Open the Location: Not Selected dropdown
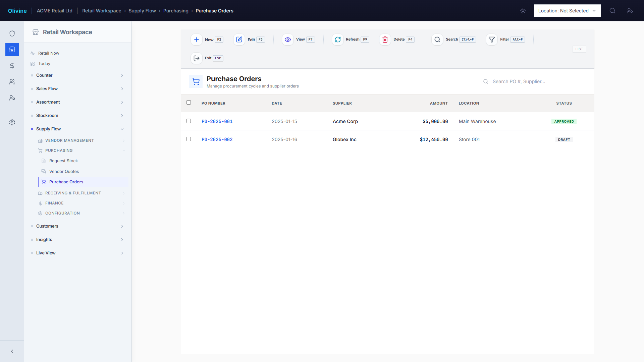 567,11
